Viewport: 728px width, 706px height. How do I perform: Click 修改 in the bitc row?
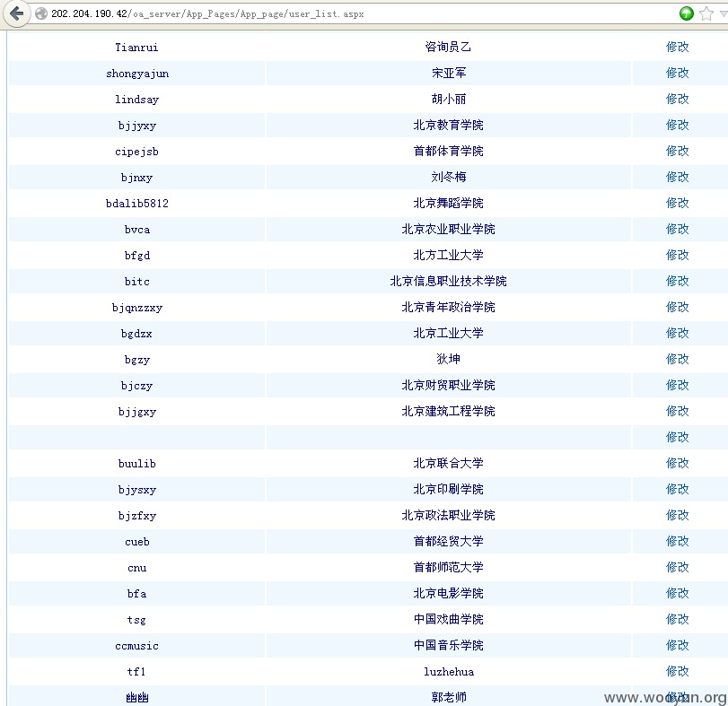click(678, 281)
